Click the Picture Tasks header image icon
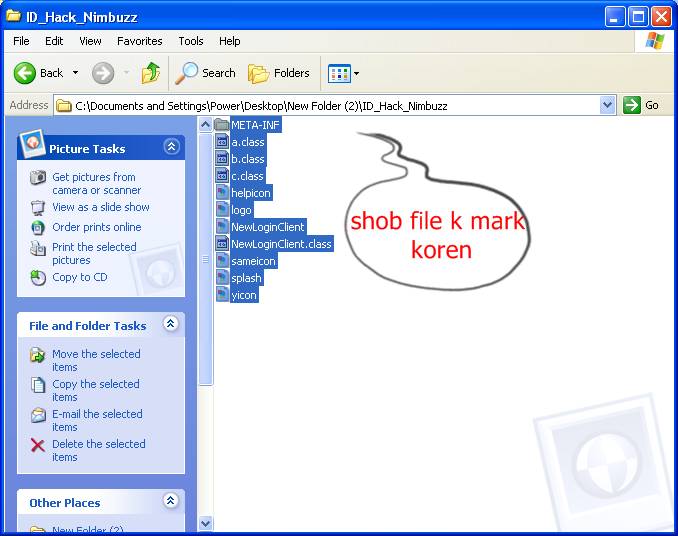This screenshot has height=536, width=678. point(33,142)
